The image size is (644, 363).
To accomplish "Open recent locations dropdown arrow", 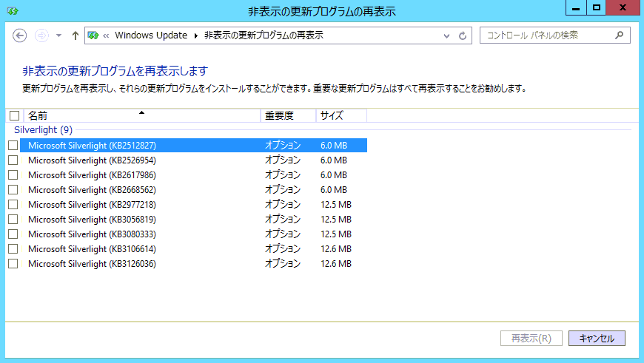I will click(x=58, y=35).
